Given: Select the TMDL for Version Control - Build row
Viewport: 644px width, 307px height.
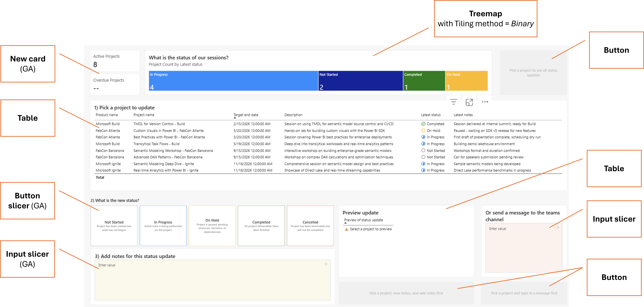Looking at the screenshot, I should pos(159,124).
